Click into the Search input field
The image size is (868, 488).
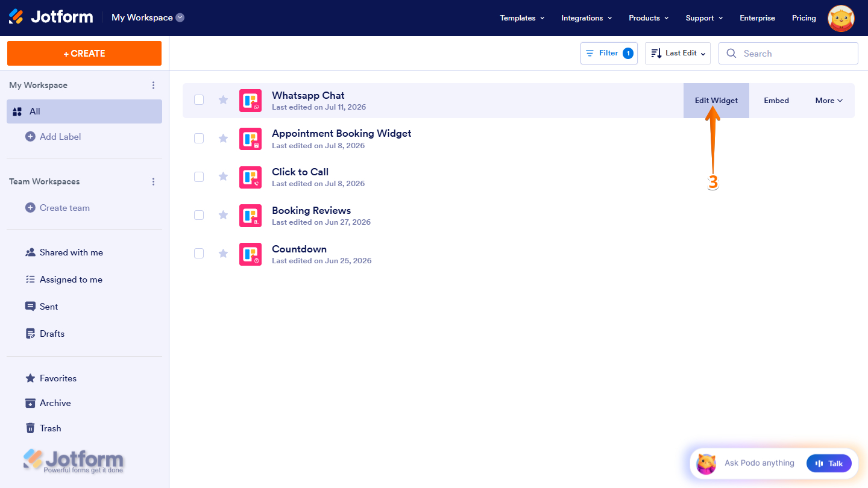click(788, 54)
